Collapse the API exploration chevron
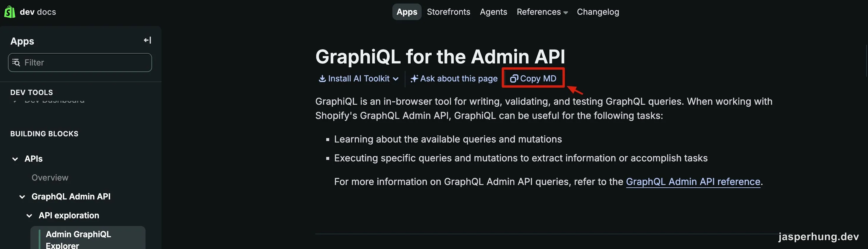This screenshot has width=868, height=249. (x=29, y=215)
